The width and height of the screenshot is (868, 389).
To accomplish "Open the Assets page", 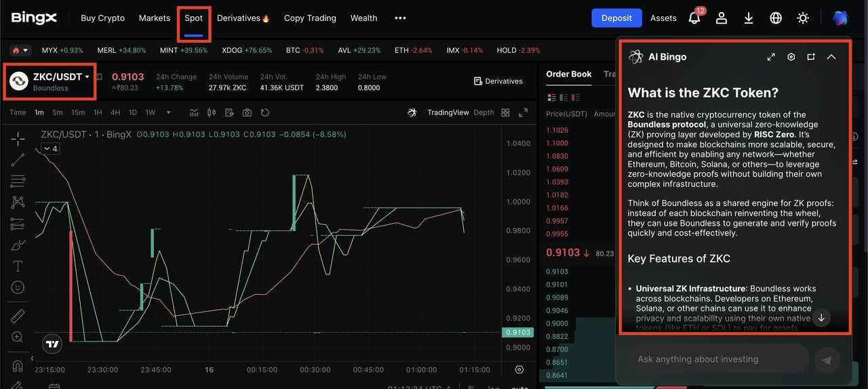I will pos(663,18).
